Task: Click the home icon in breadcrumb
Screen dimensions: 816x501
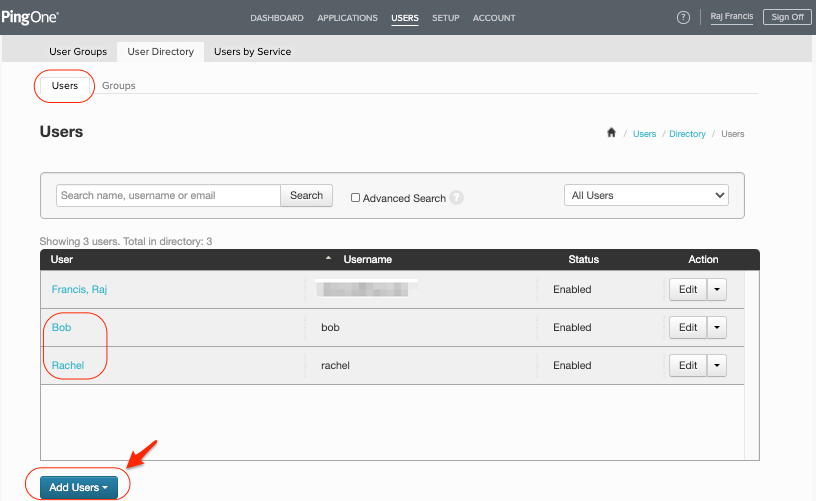Action: coord(611,133)
